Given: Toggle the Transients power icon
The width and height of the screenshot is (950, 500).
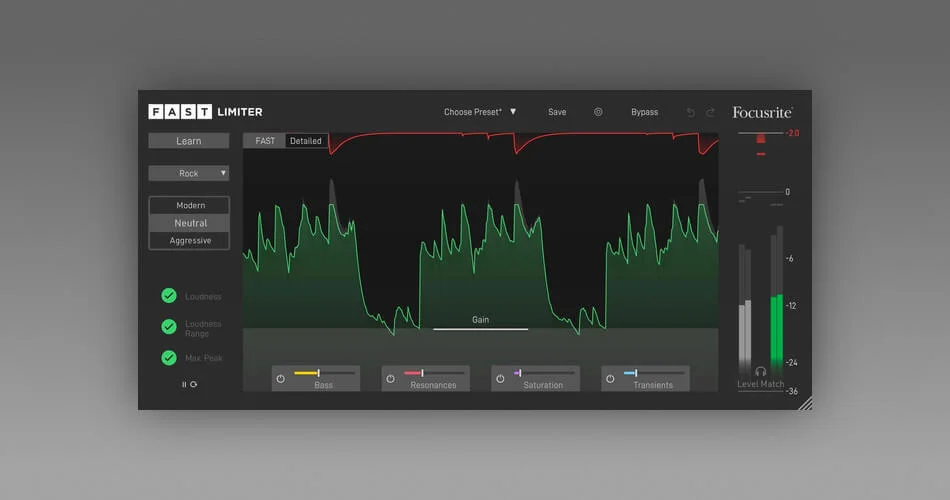Looking at the screenshot, I should click(x=610, y=379).
